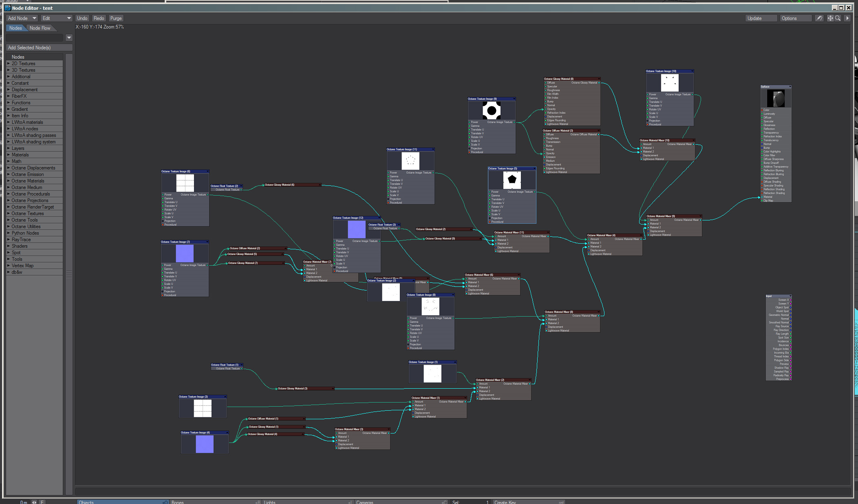
Task: Click the Node Editor window title icon
Action: [x=8, y=8]
